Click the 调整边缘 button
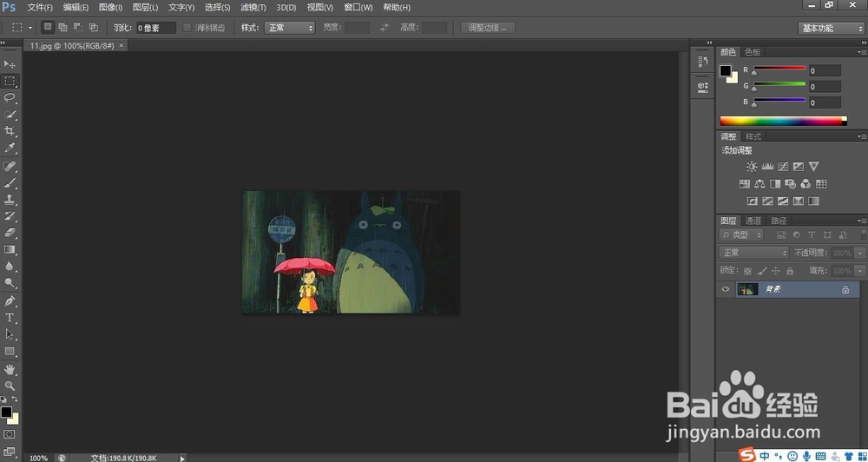This screenshot has width=868, height=462. click(x=488, y=28)
